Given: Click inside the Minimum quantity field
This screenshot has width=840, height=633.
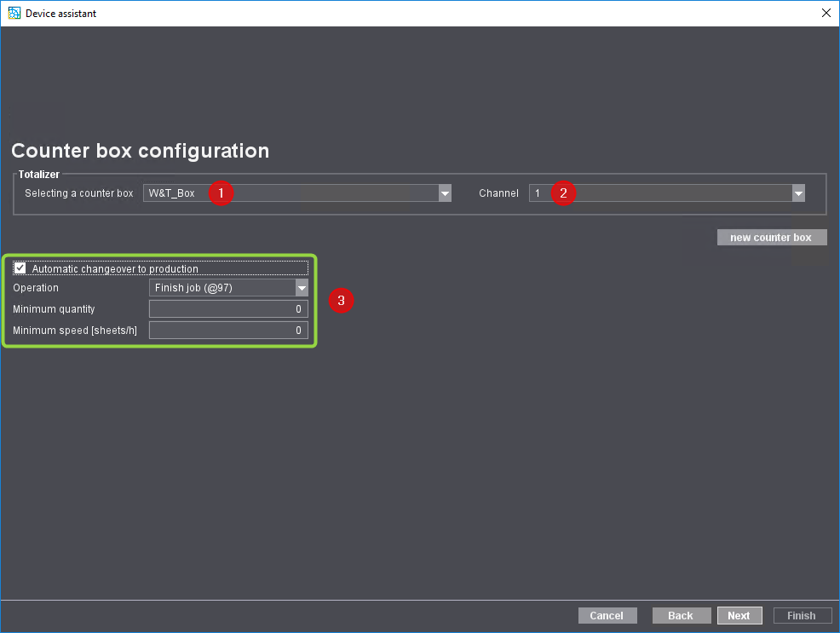Looking at the screenshot, I should coord(228,308).
